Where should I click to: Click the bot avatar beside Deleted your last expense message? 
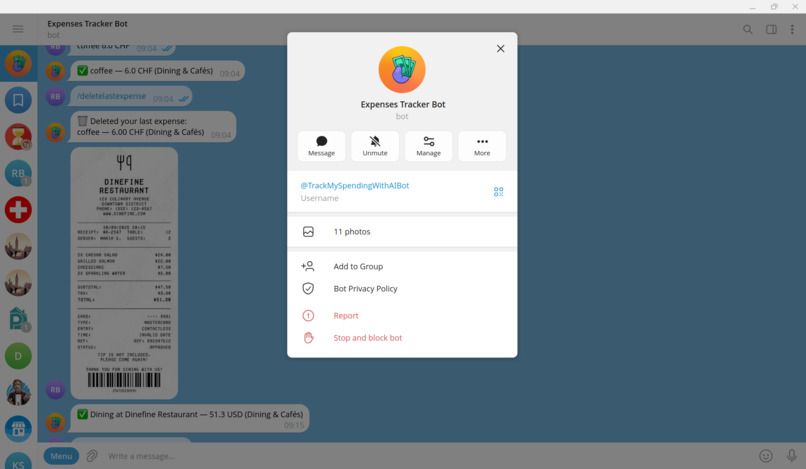point(56,133)
